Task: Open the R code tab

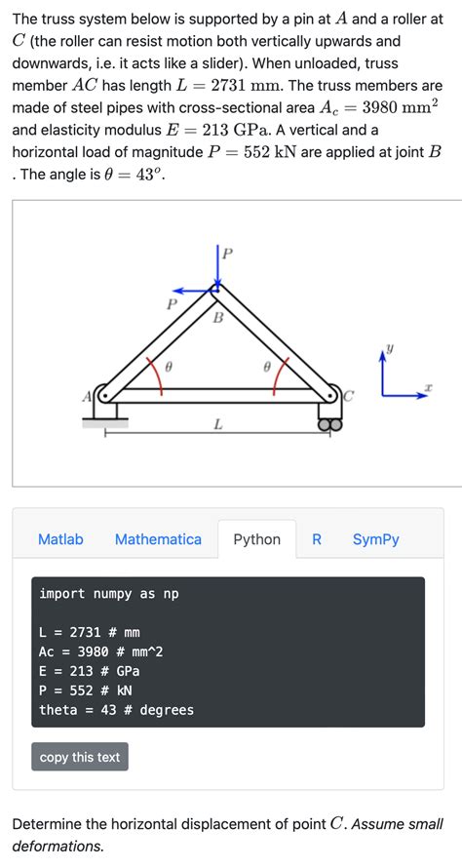Action: tap(317, 539)
